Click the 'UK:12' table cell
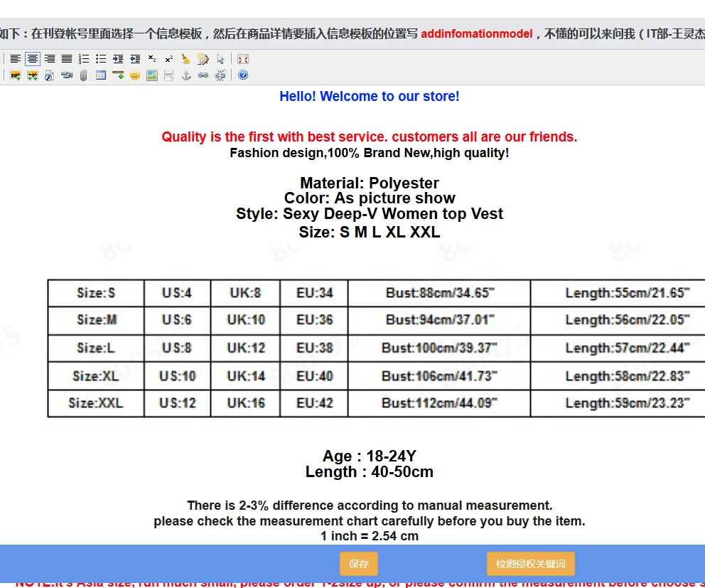The height and width of the screenshot is (588, 705). 245,348
